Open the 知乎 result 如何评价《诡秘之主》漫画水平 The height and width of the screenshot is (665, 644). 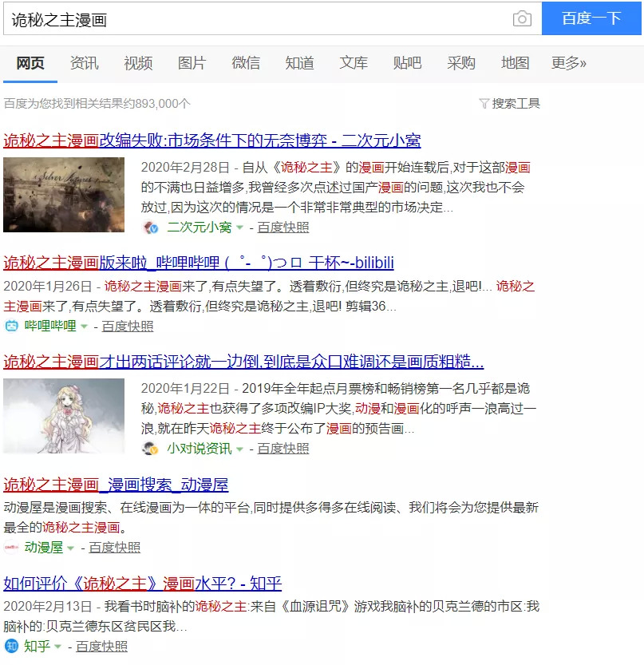[x=143, y=583]
